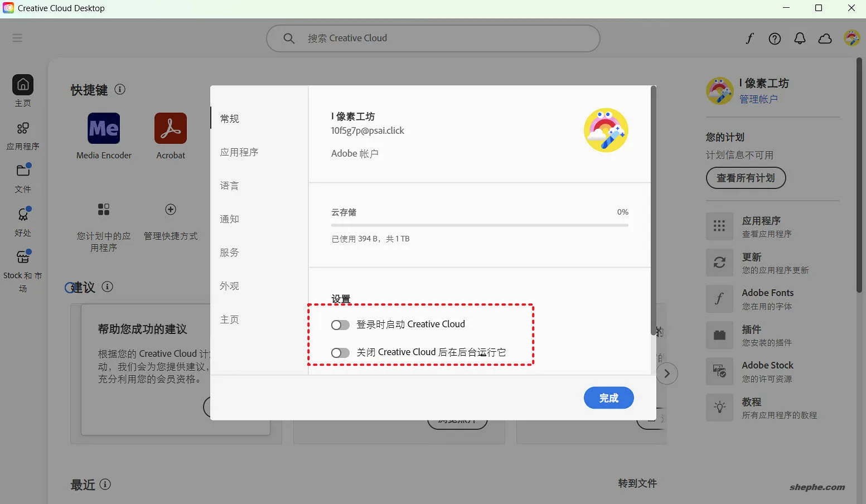The width and height of the screenshot is (866, 504).
Task: Click 管理帐户 link in right panel
Action: pos(758,99)
